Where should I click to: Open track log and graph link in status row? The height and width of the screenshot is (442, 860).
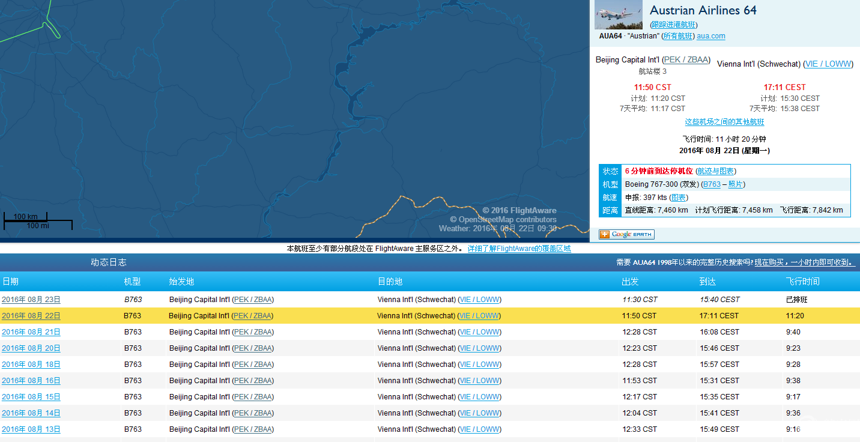(x=716, y=171)
